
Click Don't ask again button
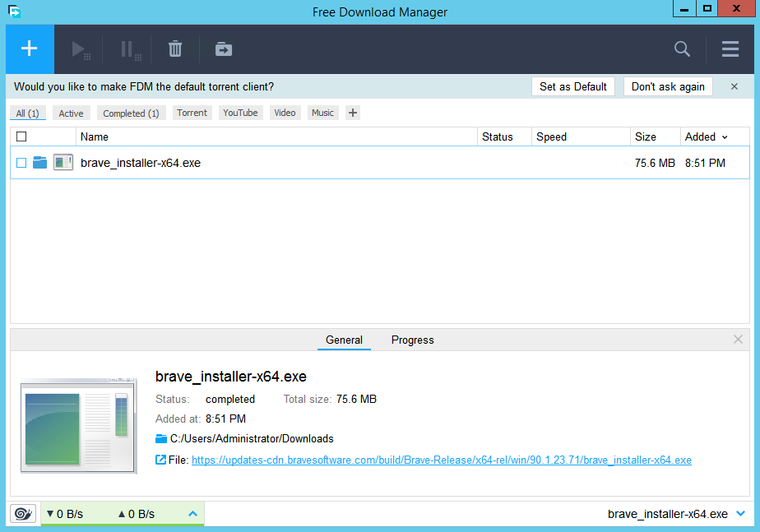tap(668, 86)
